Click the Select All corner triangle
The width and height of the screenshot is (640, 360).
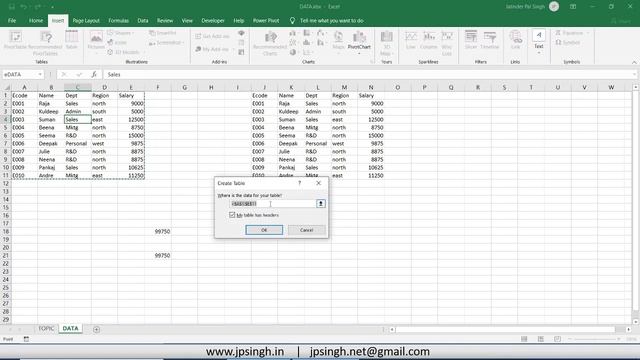(x=7, y=87)
